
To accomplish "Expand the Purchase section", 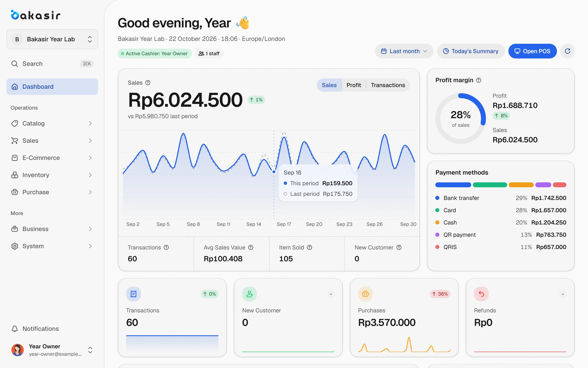I will coord(52,192).
